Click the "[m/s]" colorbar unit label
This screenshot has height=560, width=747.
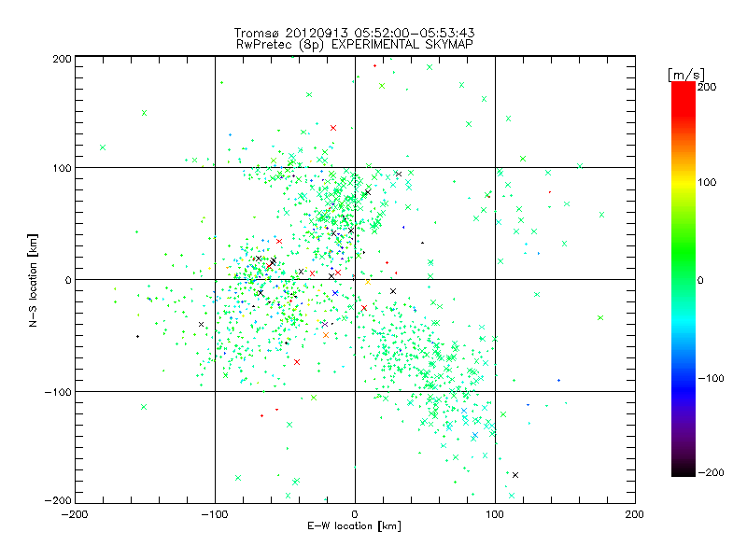pyautogui.click(x=686, y=75)
